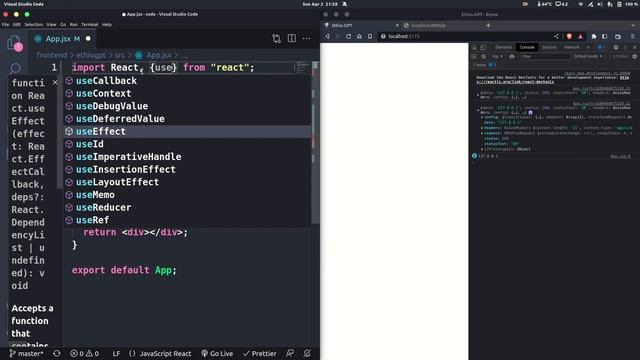This screenshot has height=360, width=640.
Task: Switch to the second localhost browser tab
Action: 442,25
